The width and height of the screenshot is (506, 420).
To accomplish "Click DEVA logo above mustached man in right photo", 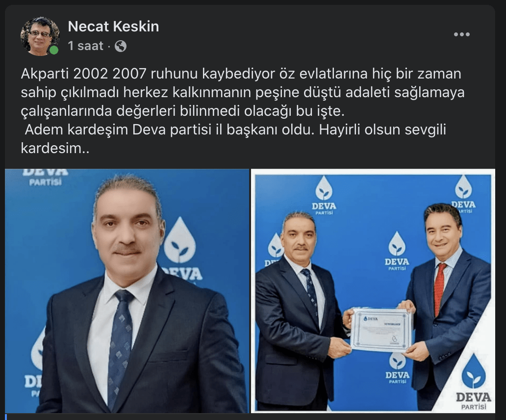I will coord(324,195).
